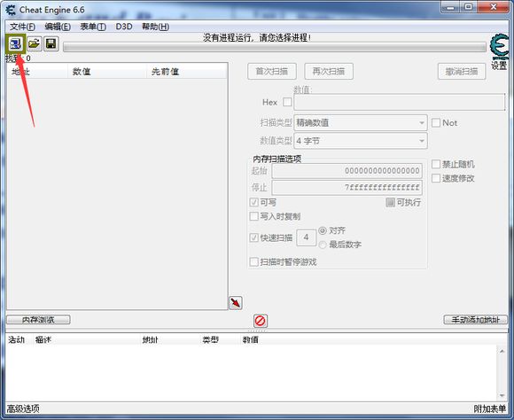This screenshot has width=514, height=420.
Task: Click the 活动 column header in address table
Action: [19, 339]
